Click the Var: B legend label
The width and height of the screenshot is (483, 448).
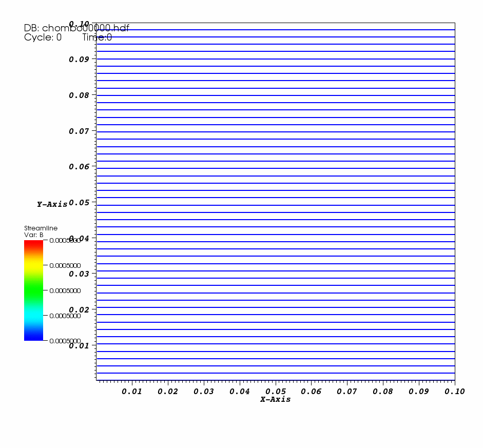click(33, 235)
